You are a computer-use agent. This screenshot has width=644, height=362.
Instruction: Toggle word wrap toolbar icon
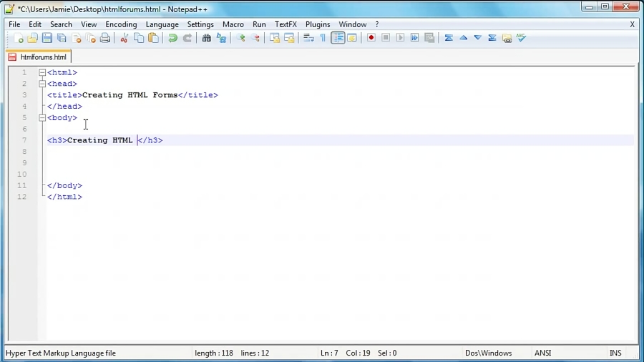click(308, 38)
